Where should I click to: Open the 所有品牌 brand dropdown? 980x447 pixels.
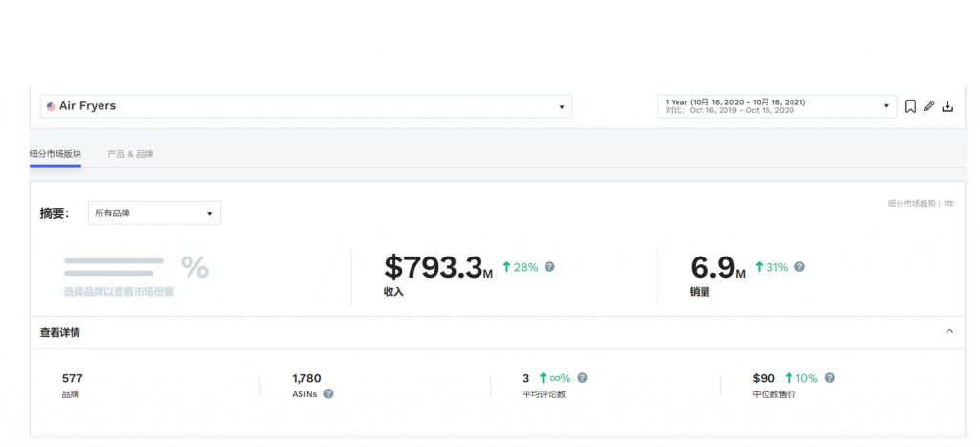(154, 213)
